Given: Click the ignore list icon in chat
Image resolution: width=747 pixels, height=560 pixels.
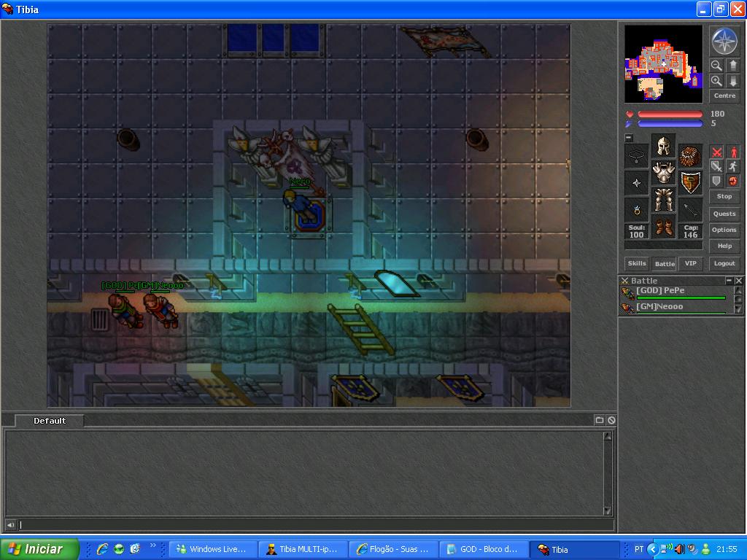Looking at the screenshot, I should [x=611, y=420].
